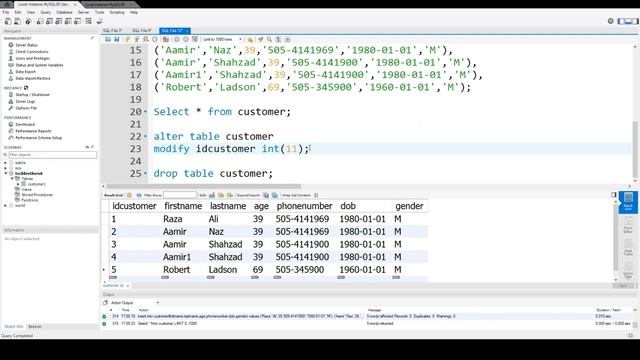Open the Database menu
The image size is (640, 360).
point(64,12)
